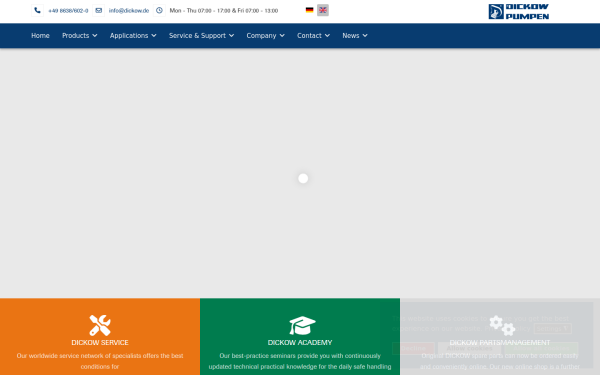The width and height of the screenshot is (600, 375).
Task: Click the white slider loading dot
Action: [303, 178]
